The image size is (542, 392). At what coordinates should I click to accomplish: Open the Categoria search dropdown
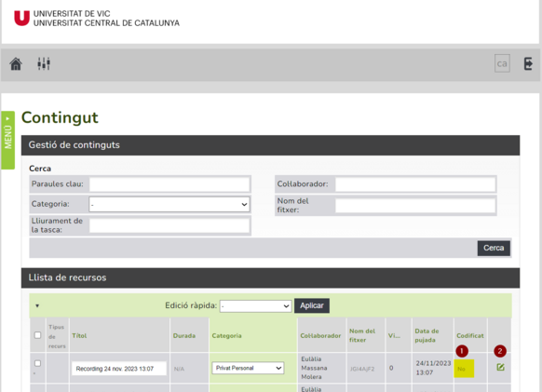[169, 204]
